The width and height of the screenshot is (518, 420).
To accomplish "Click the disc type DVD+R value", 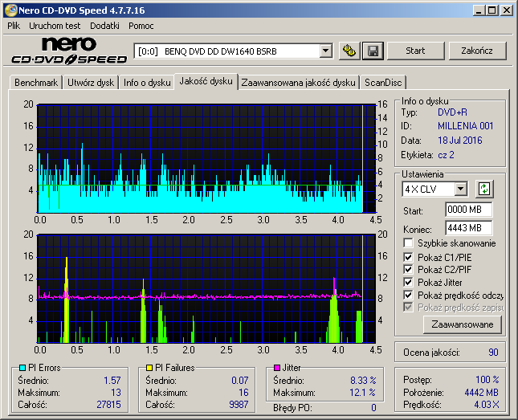I will [x=452, y=112].
